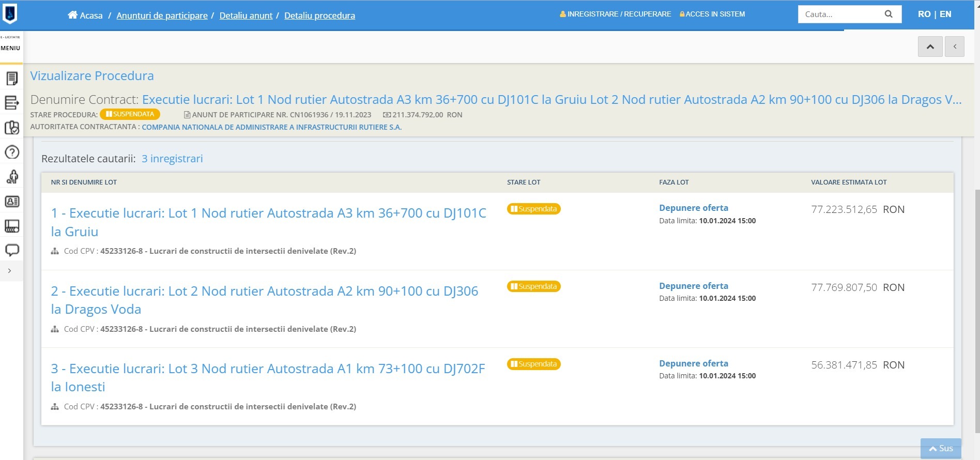
Task: Click CPV hierarchy icon in Lot 3 row
Action: (55, 407)
